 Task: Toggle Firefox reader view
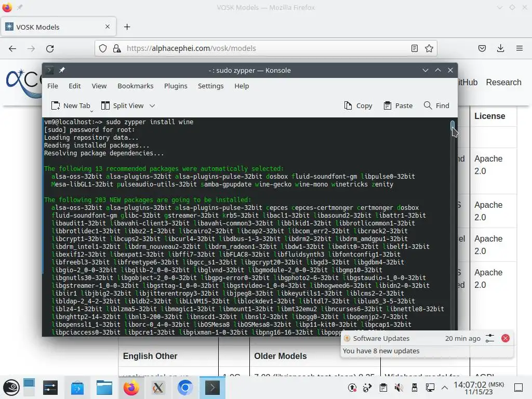click(x=414, y=48)
